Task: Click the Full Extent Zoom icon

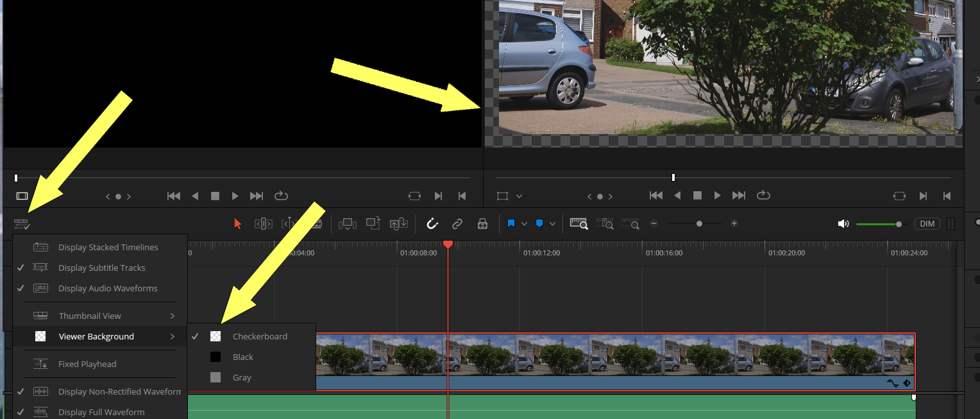Action: pyautogui.click(x=580, y=224)
